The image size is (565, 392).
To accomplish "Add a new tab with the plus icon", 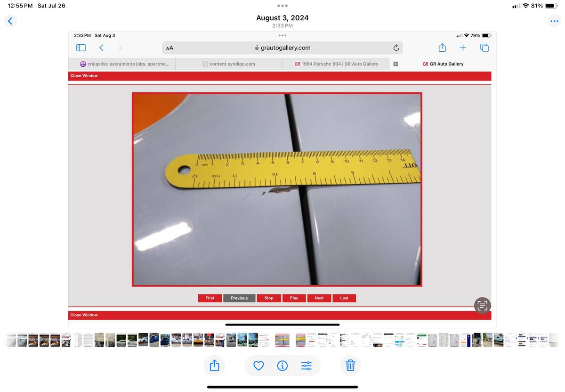I will pyautogui.click(x=463, y=48).
